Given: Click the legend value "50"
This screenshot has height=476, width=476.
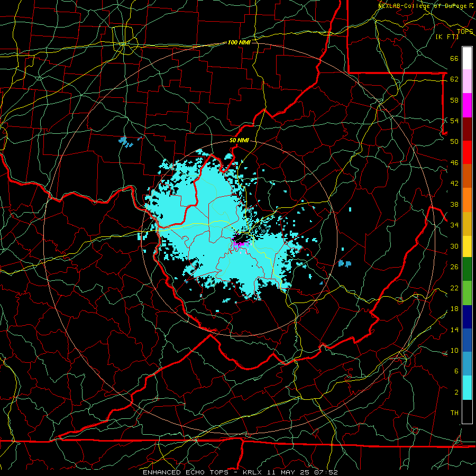Looking at the screenshot, I should tap(454, 141).
